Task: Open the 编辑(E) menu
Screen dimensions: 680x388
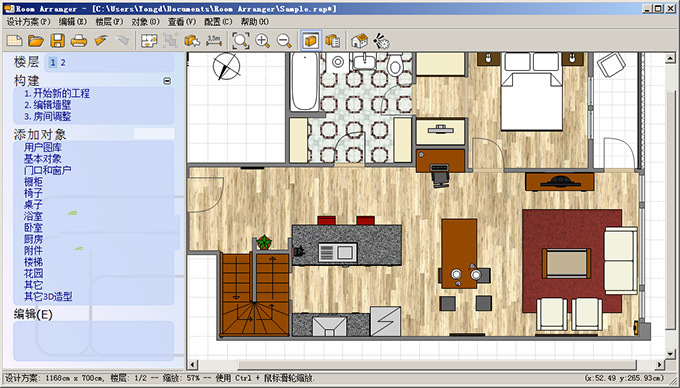Action: pos(72,21)
